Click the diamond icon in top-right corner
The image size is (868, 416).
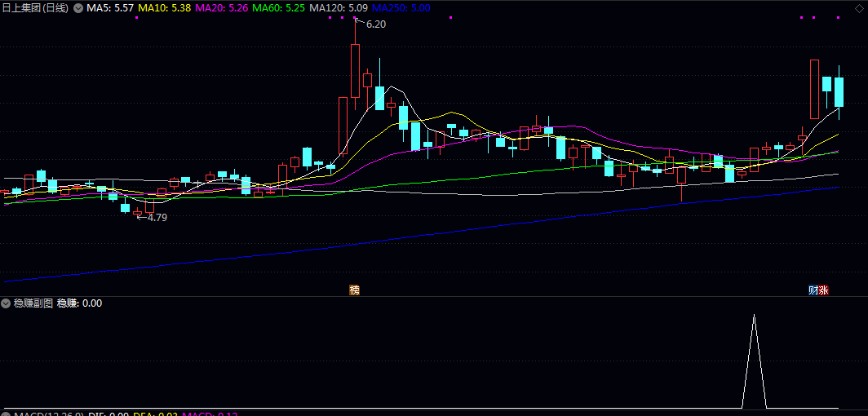click(858, 7)
